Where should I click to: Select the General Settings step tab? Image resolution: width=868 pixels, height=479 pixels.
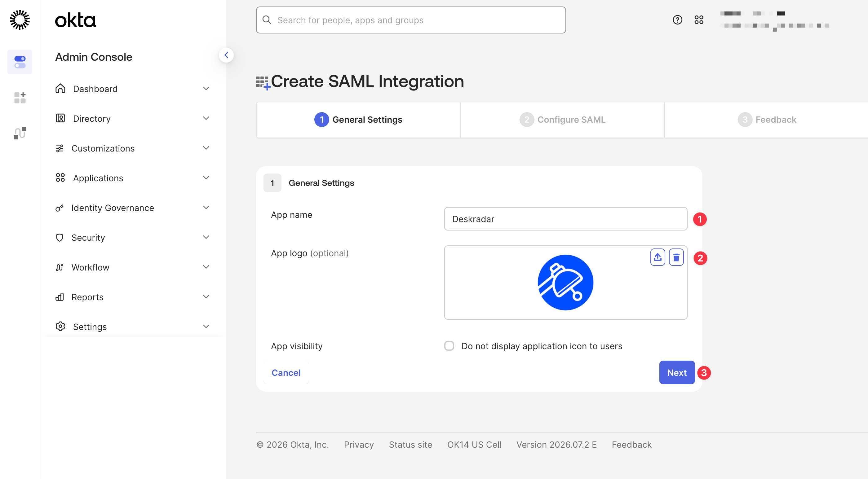358,120
